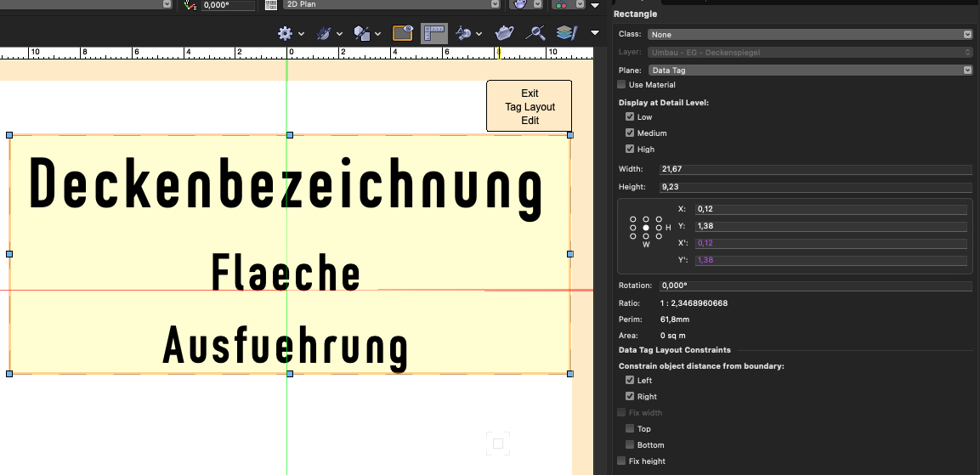Viewport: 980px width, 475px height.
Task: Click the magnifier zoom icon
Action: [535, 33]
